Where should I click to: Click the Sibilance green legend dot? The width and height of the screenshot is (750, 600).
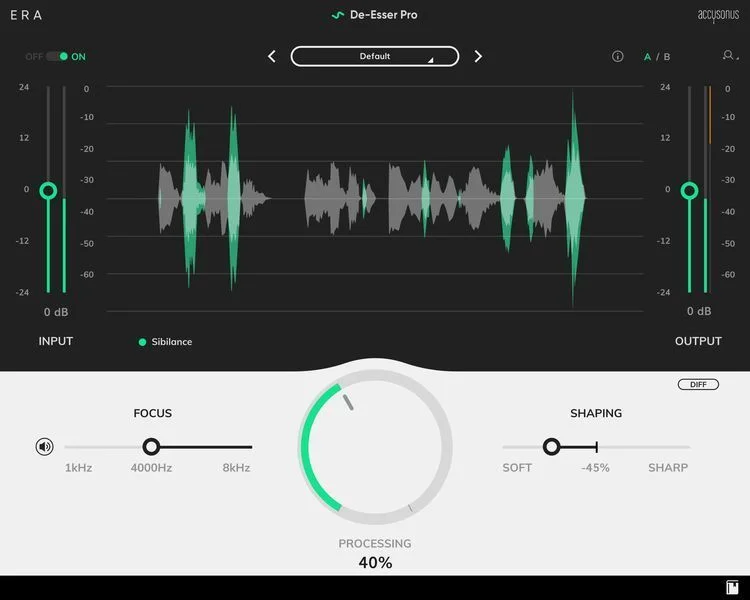[x=142, y=342]
